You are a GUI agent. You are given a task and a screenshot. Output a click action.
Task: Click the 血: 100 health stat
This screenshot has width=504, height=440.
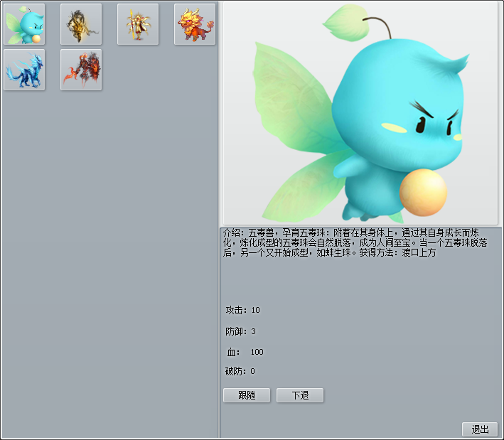245,353
